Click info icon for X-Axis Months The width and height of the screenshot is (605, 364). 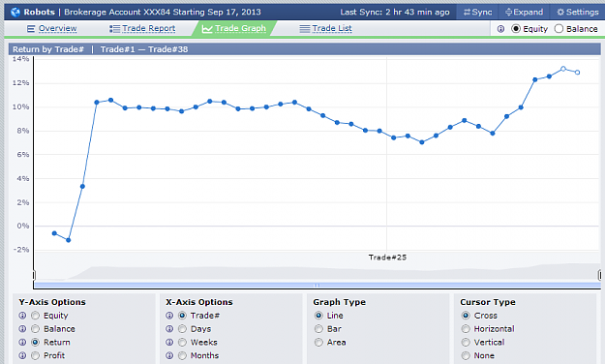[169, 355]
